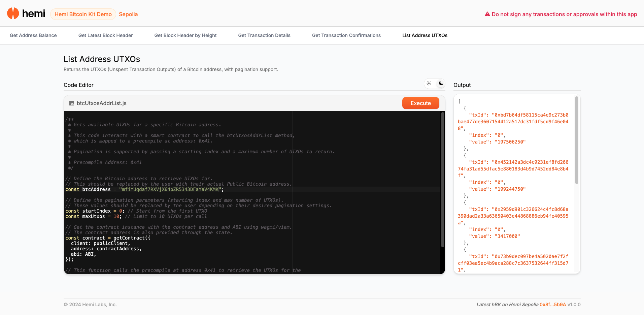Image resolution: width=644 pixels, height=315 pixels.
Task: Click the Hemi Bitcoin Kit Demo badge
Action: tap(83, 14)
